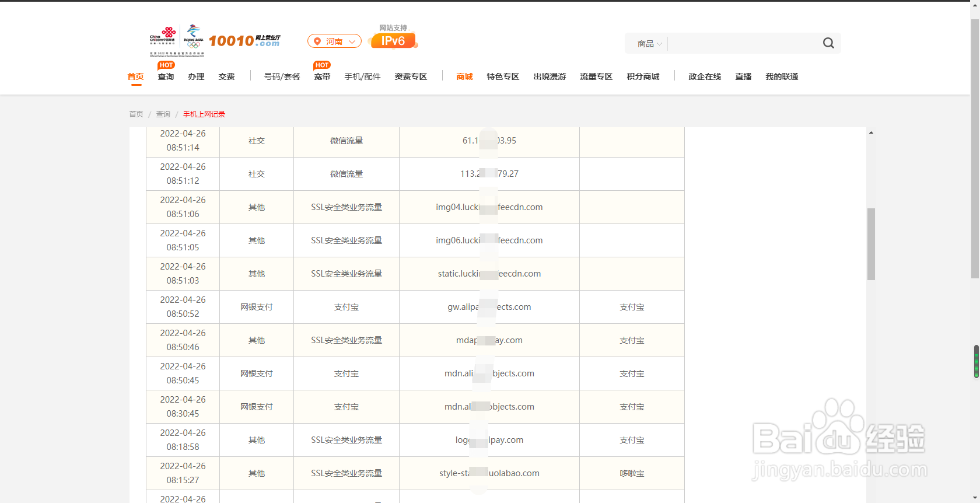The height and width of the screenshot is (503, 980).
Task: Open 资费专区 nav item
Action: click(411, 76)
